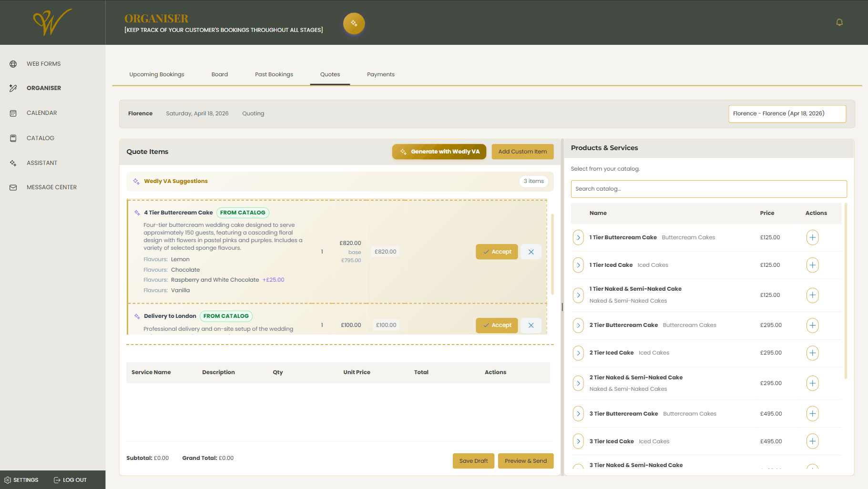
Task: Add 1 Tier Buttercream Cake with plus icon
Action: (812, 237)
